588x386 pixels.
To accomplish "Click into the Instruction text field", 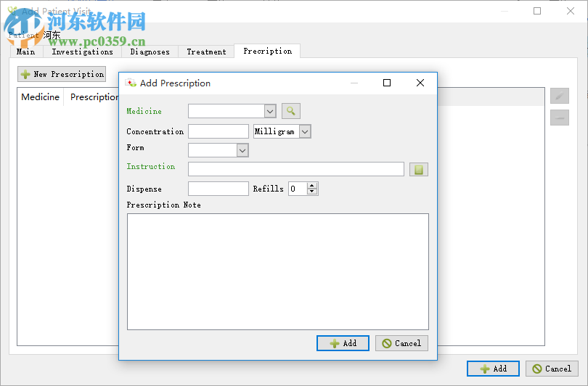I will pos(296,169).
